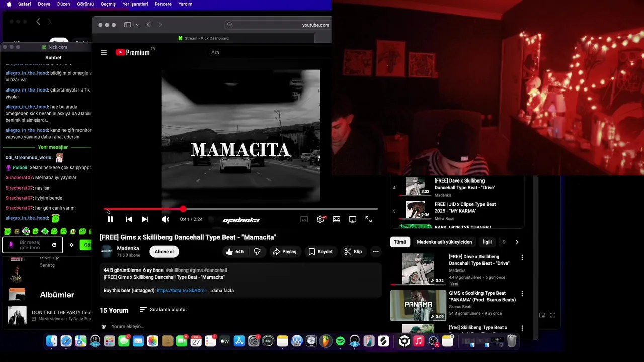Open Finder from the Dock

[x=52, y=341]
